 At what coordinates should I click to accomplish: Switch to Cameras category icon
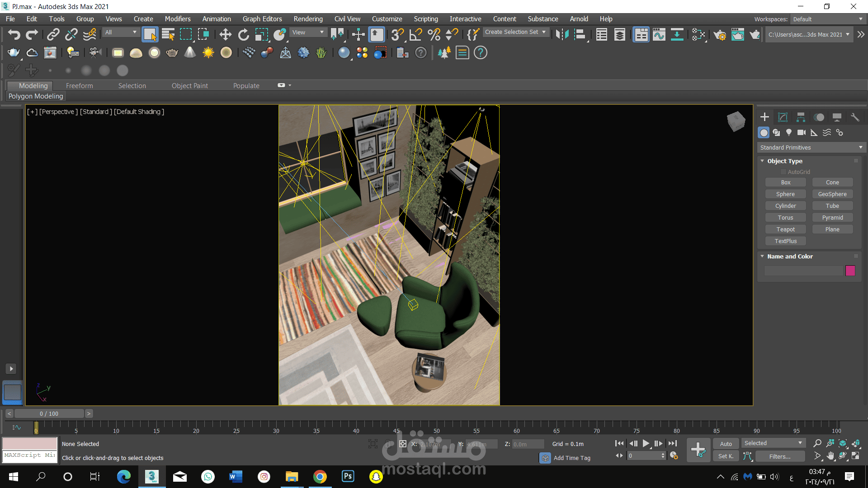(x=802, y=132)
